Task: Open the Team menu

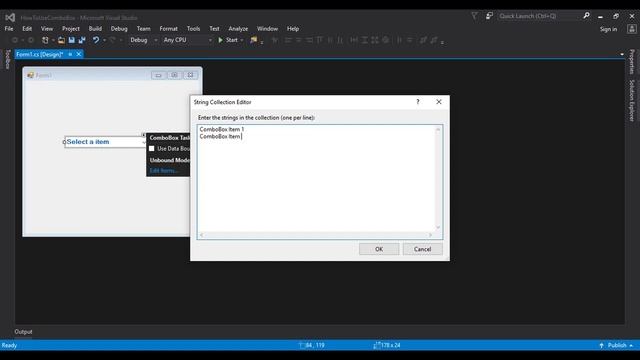Action: pyautogui.click(x=143, y=29)
